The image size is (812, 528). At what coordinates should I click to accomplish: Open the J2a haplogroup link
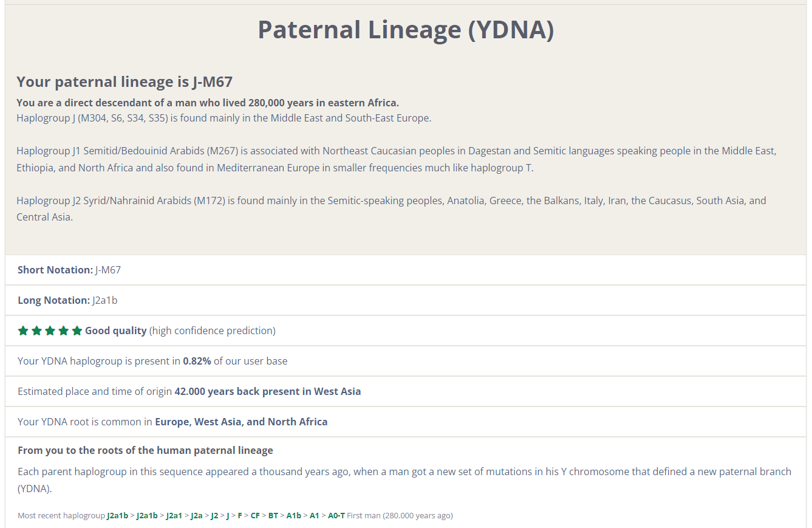pos(197,515)
